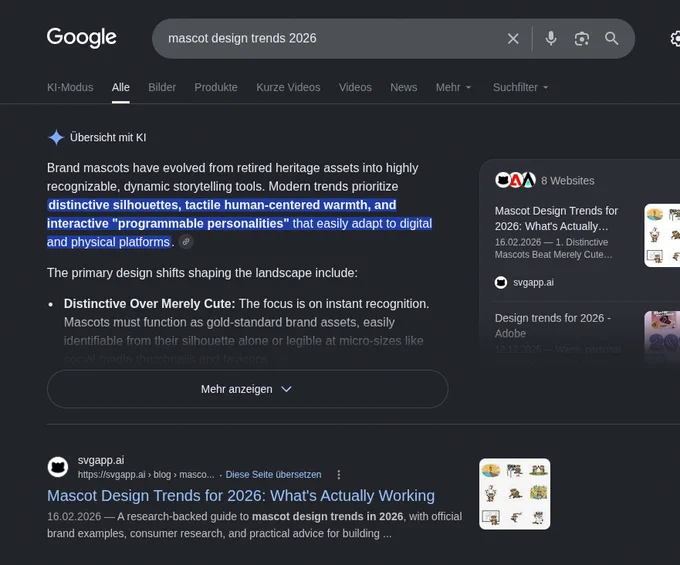Click Distinctive Over Merely Cute bullet heading
The width and height of the screenshot is (680, 565).
149,304
